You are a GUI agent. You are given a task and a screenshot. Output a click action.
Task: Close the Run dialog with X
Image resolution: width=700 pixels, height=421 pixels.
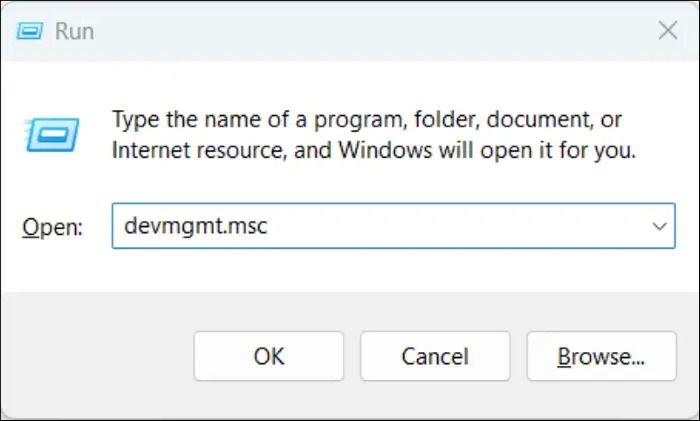(x=668, y=30)
